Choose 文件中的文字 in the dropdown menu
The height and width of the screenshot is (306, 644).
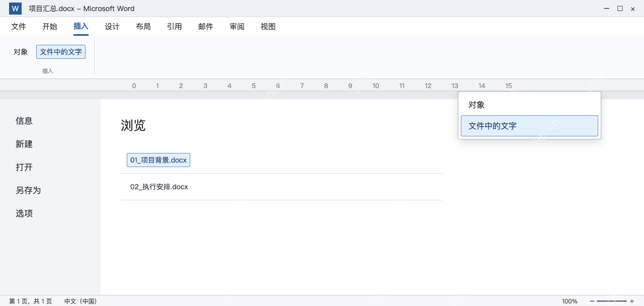(x=529, y=126)
